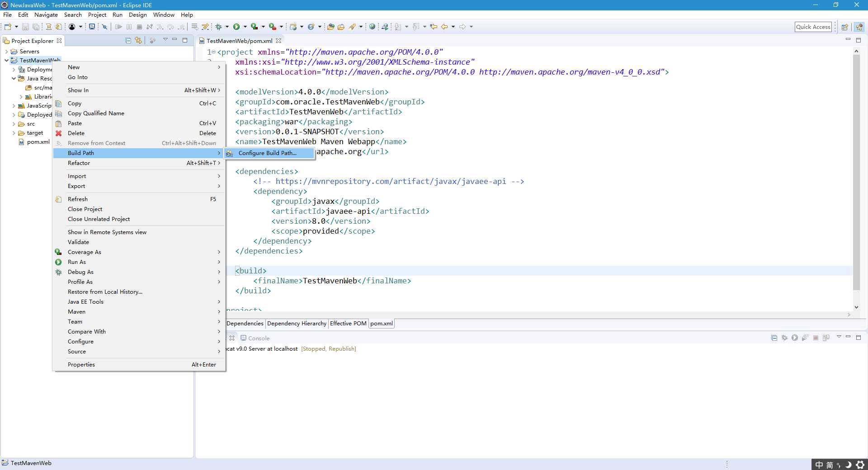This screenshot has width=868, height=470.
Task: Click the skip all breakpoints toolbar icon
Action: click(104, 27)
